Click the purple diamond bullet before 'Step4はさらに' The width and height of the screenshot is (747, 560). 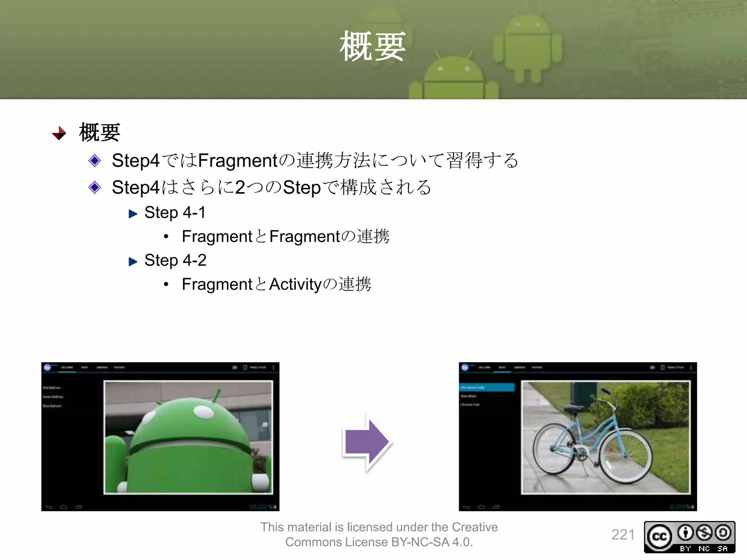point(95,187)
